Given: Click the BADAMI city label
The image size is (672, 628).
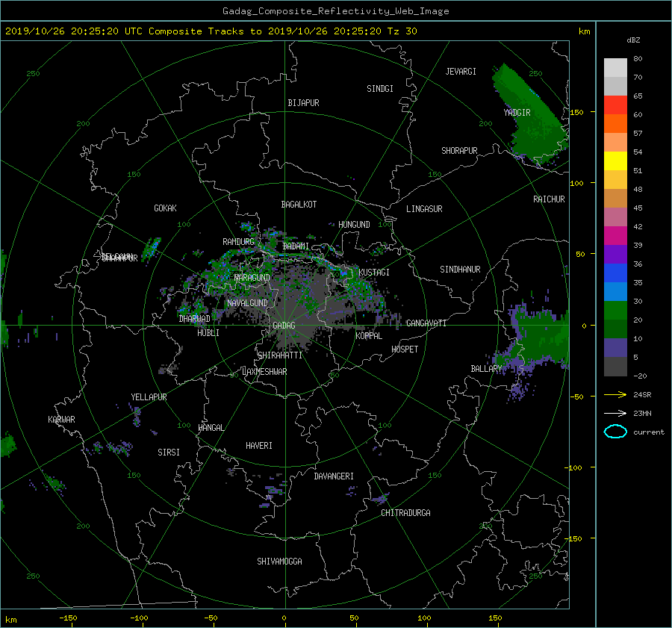Looking at the screenshot, I should point(296,246).
